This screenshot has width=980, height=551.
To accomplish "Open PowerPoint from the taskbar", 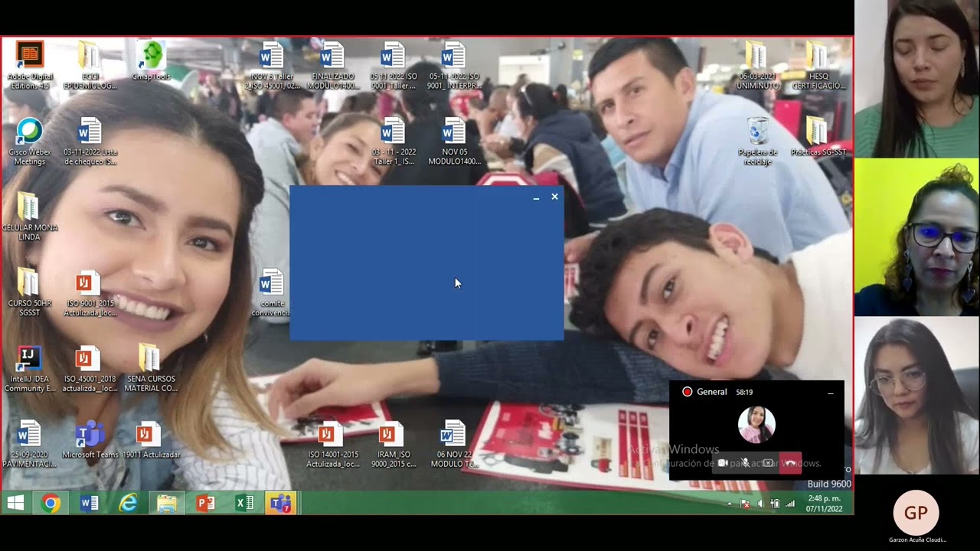I will click(x=205, y=503).
